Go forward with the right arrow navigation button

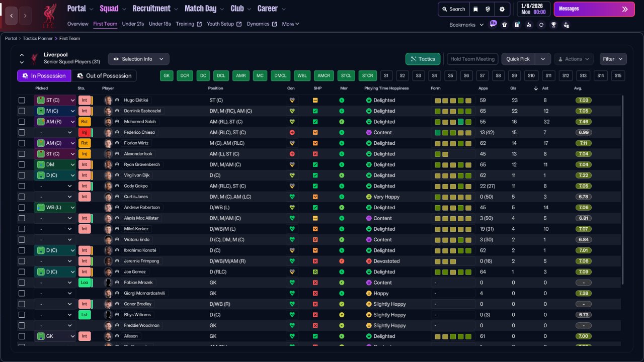25,16
